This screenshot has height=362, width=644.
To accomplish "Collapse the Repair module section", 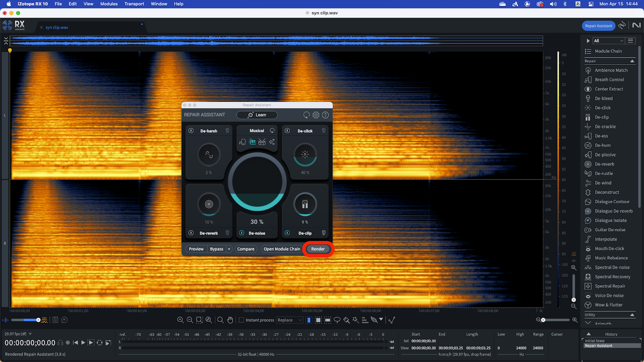I will 632,61.
